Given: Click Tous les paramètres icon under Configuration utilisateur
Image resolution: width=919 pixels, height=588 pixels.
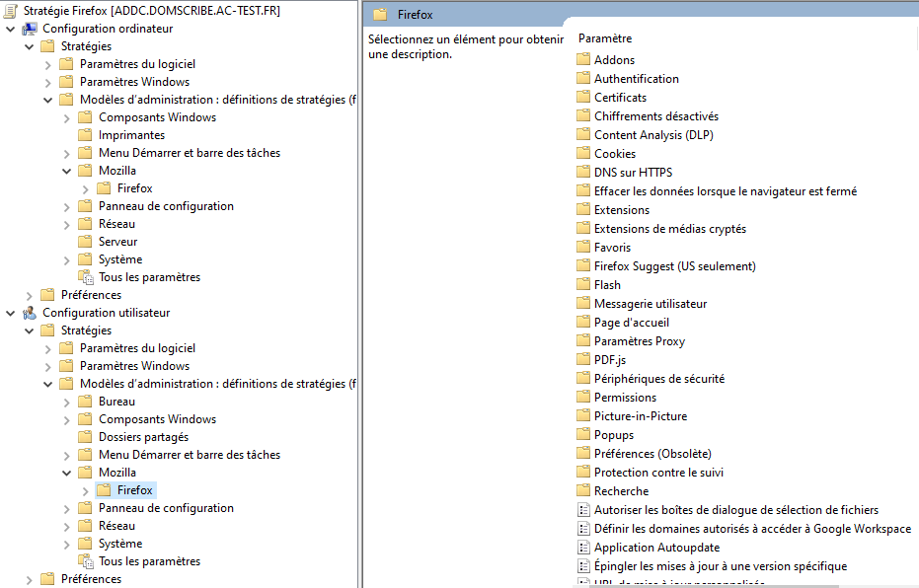Looking at the screenshot, I should click(86, 561).
